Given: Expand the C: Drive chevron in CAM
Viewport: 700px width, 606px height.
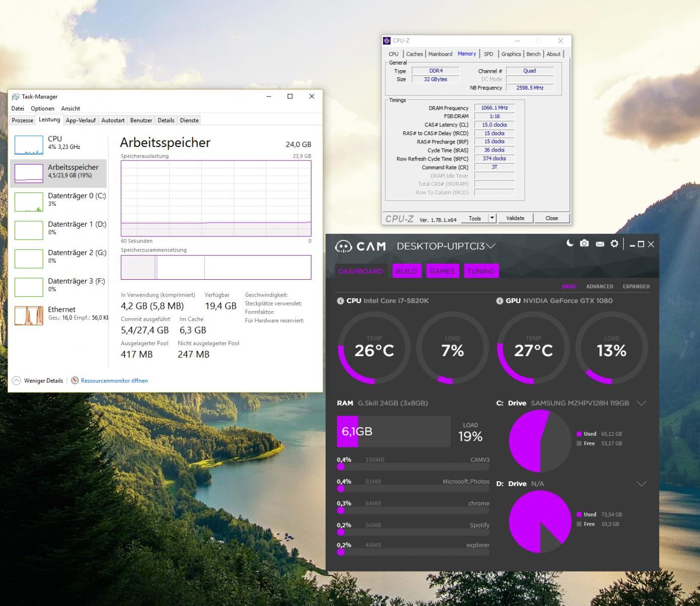Looking at the screenshot, I should click(x=641, y=403).
